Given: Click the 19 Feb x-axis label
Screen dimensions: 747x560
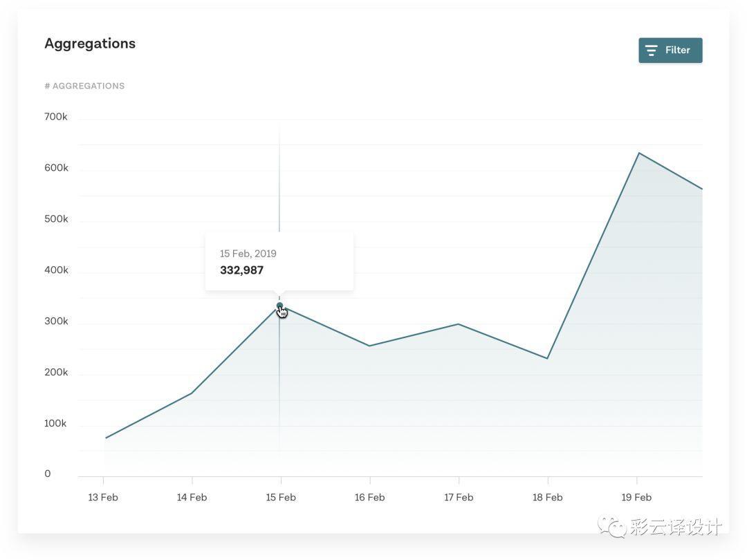Looking at the screenshot, I should 636,497.
